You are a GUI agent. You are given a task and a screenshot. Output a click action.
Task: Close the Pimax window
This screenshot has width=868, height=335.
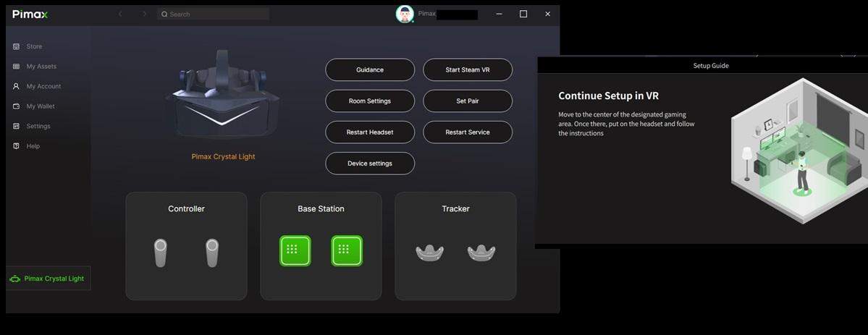pos(547,14)
